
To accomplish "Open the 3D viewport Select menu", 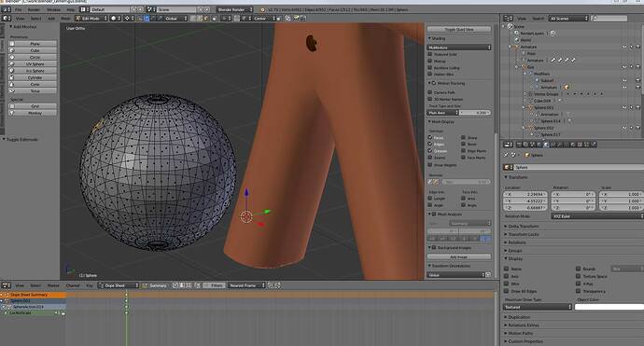I will pos(35,19).
